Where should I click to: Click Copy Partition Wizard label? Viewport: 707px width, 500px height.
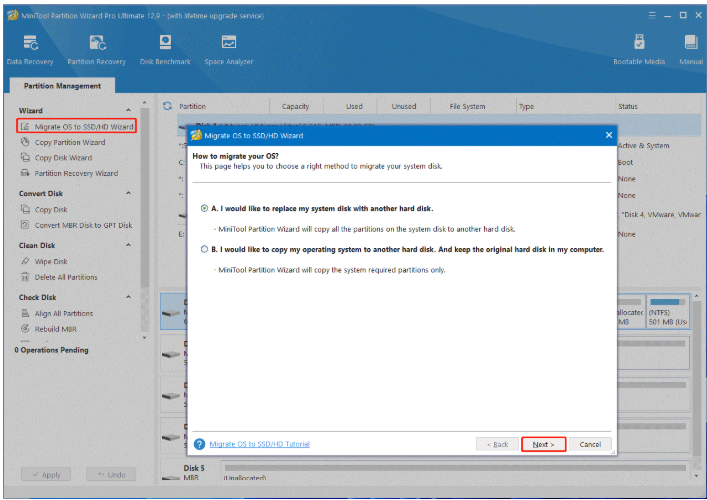pos(70,142)
